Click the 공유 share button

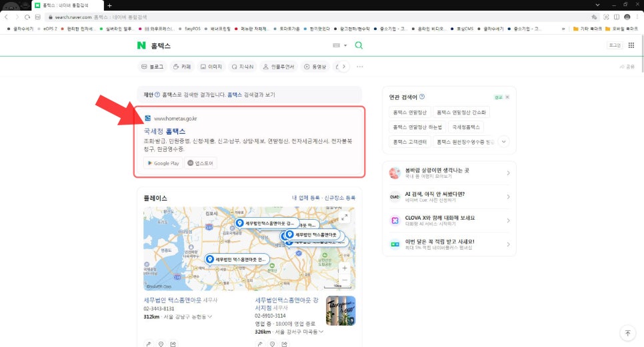tap(627, 67)
